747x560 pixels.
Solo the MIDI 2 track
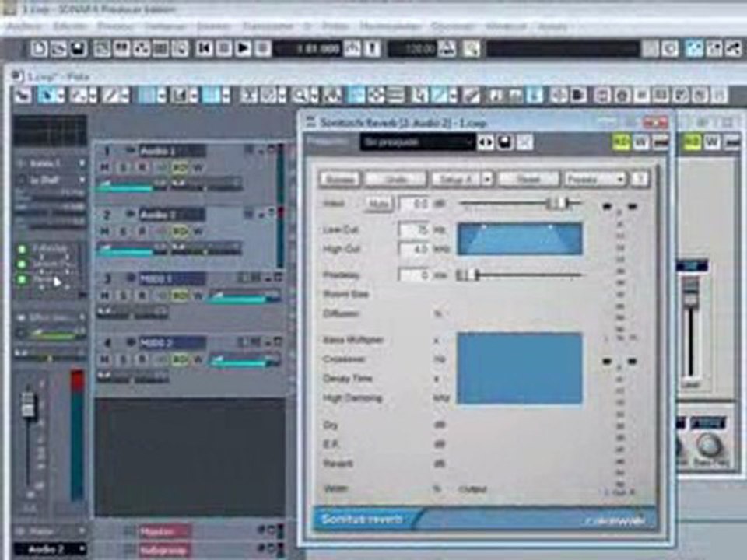coord(124,359)
